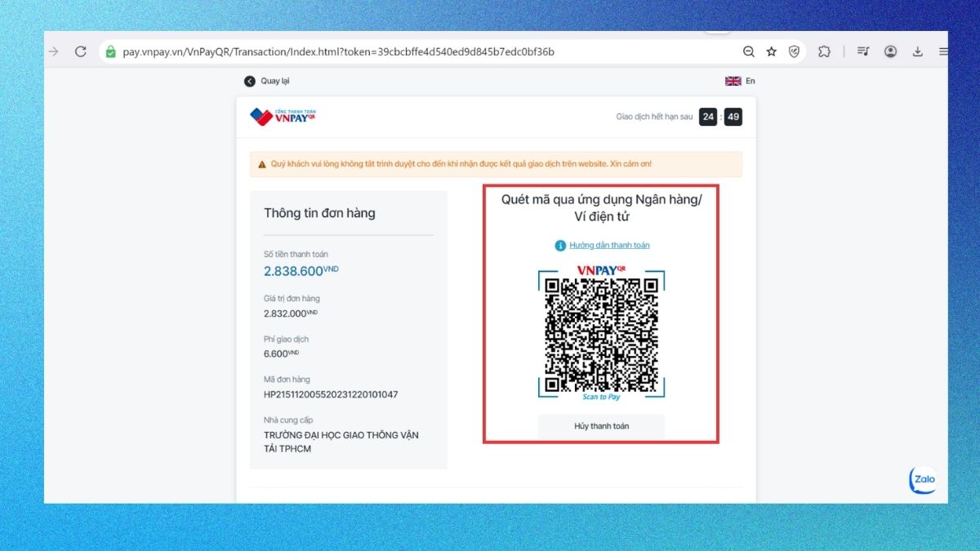Bookmark this page with the star icon
Viewport: 980px width, 551px height.
coord(771,51)
